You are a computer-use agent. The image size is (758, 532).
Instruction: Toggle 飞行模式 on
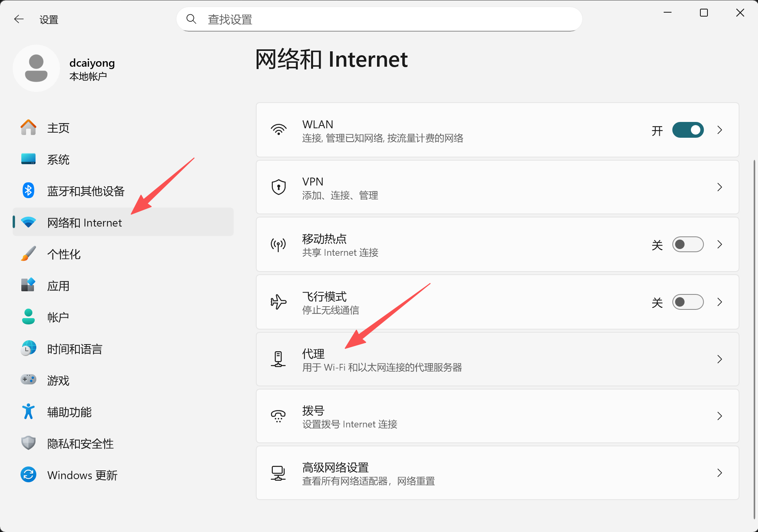(688, 302)
